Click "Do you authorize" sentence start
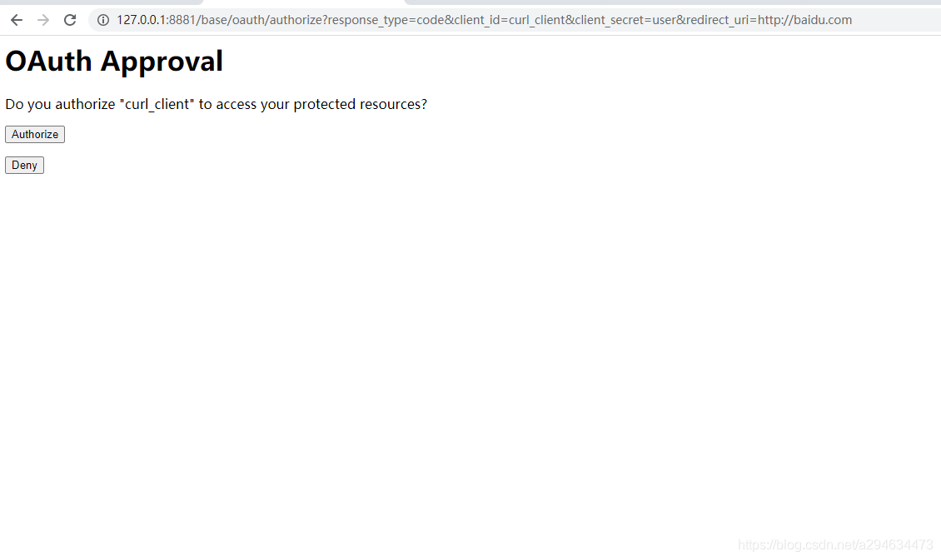This screenshot has width=941, height=560. click(x=60, y=104)
